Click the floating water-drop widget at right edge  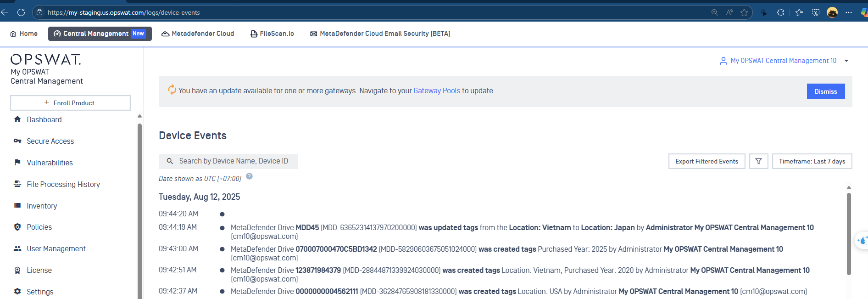pyautogui.click(x=862, y=240)
